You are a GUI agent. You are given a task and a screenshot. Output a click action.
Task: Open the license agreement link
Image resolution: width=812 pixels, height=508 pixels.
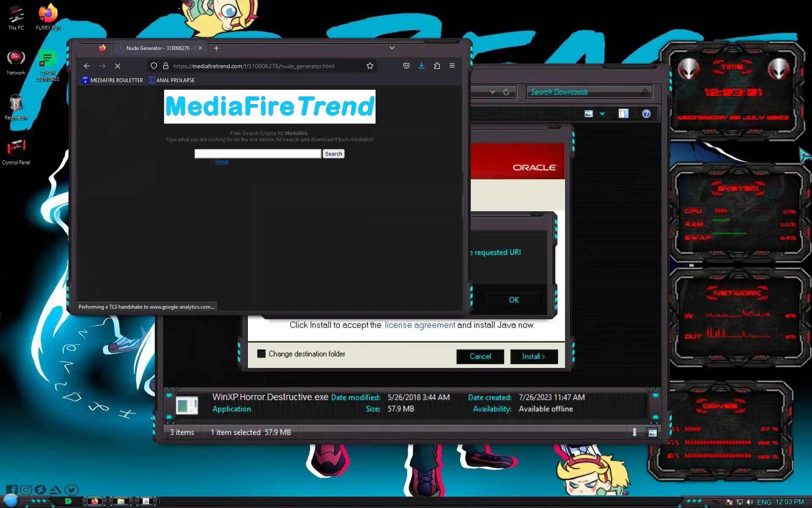(x=420, y=325)
